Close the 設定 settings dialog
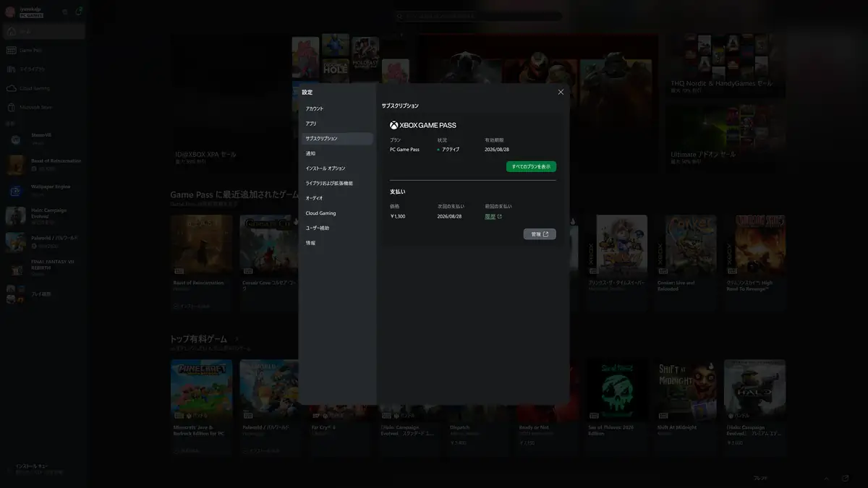This screenshot has width=868, height=488. 561,92
